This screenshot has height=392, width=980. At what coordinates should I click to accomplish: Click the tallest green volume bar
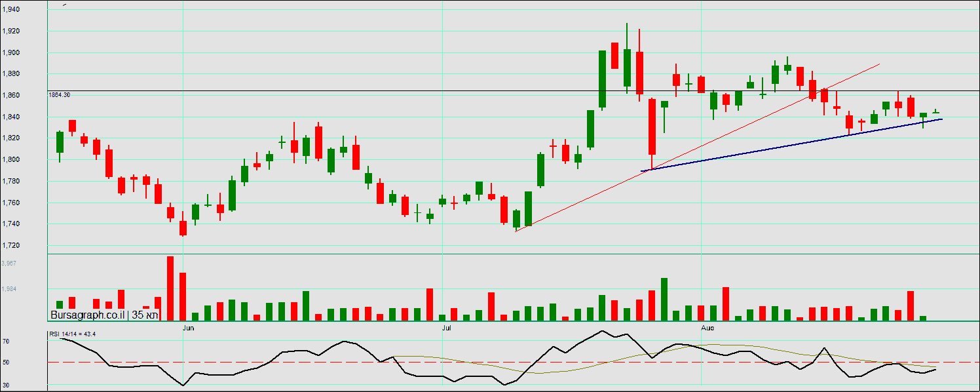[664, 299]
